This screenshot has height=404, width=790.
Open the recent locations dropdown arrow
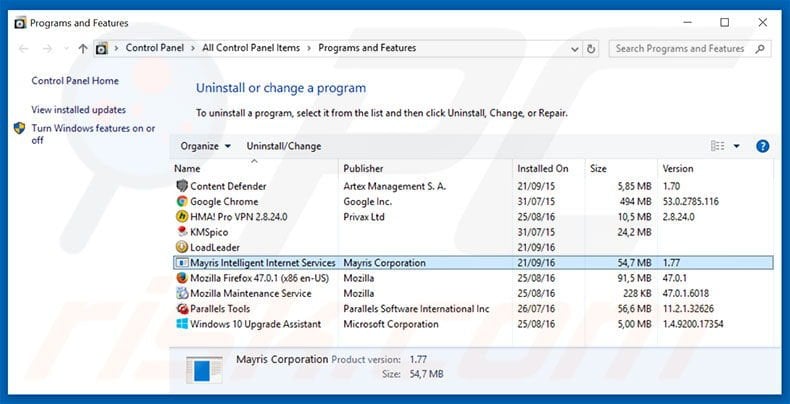point(65,48)
